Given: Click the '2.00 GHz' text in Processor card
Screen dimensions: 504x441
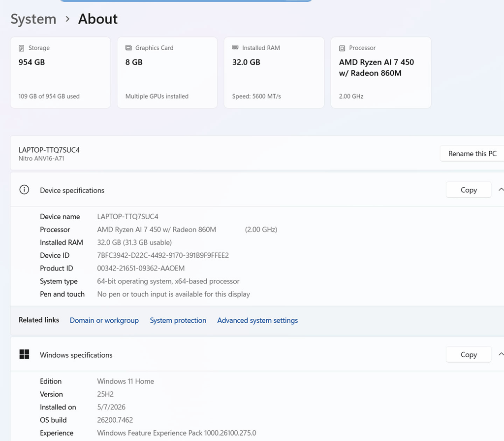Looking at the screenshot, I should click(351, 96).
